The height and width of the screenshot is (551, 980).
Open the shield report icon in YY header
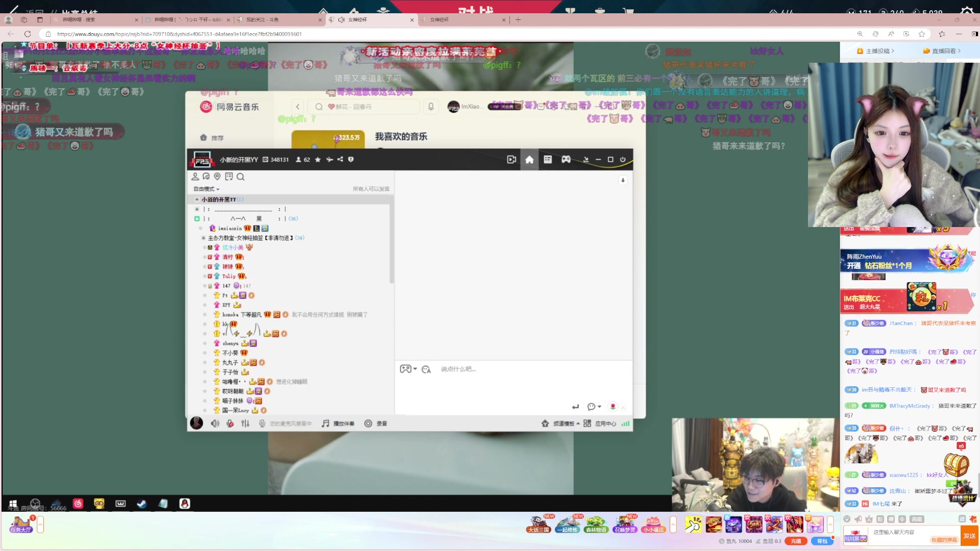[351, 160]
